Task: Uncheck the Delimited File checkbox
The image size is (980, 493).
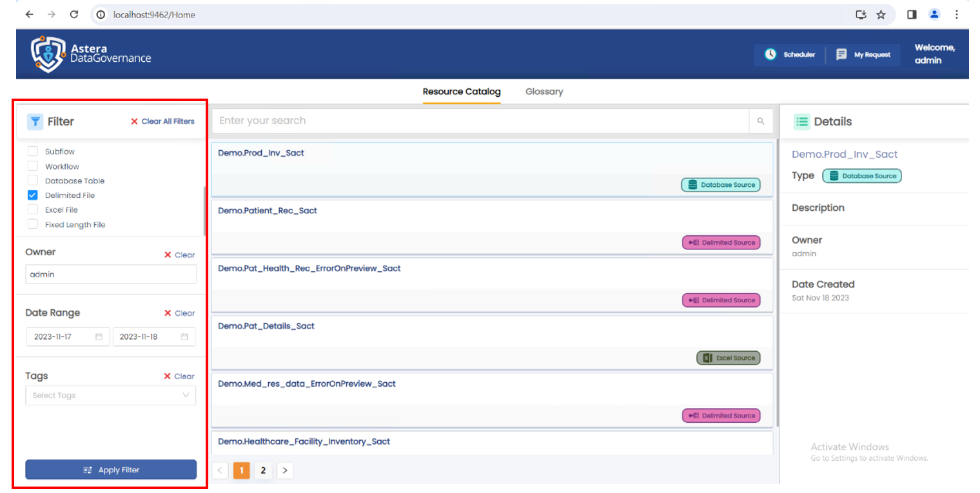Action: point(33,195)
